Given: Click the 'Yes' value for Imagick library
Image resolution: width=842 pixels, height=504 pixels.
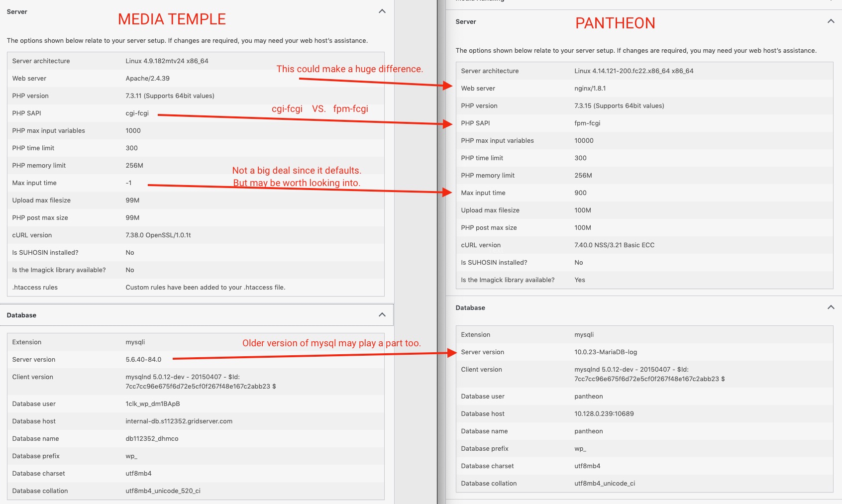Looking at the screenshot, I should (x=580, y=280).
